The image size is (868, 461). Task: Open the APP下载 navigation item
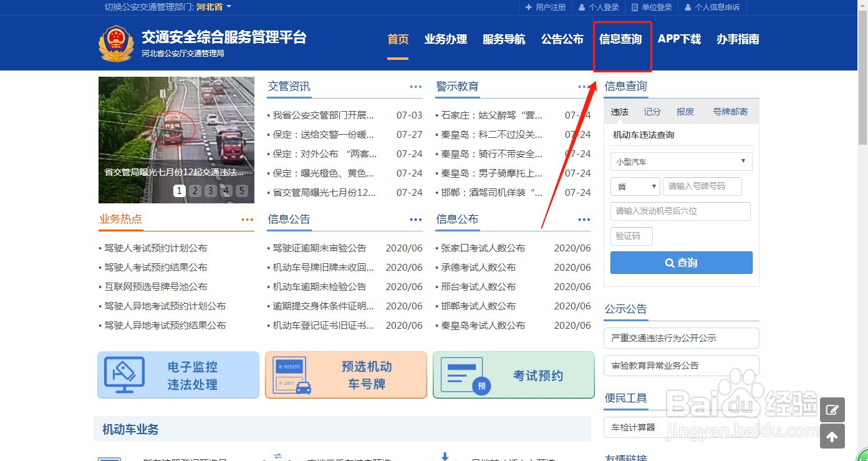point(680,39)
